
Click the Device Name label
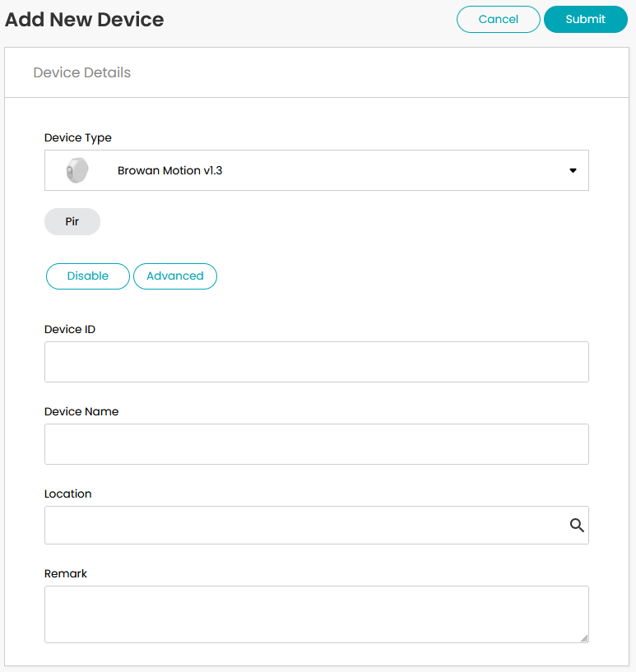(81, 411)
